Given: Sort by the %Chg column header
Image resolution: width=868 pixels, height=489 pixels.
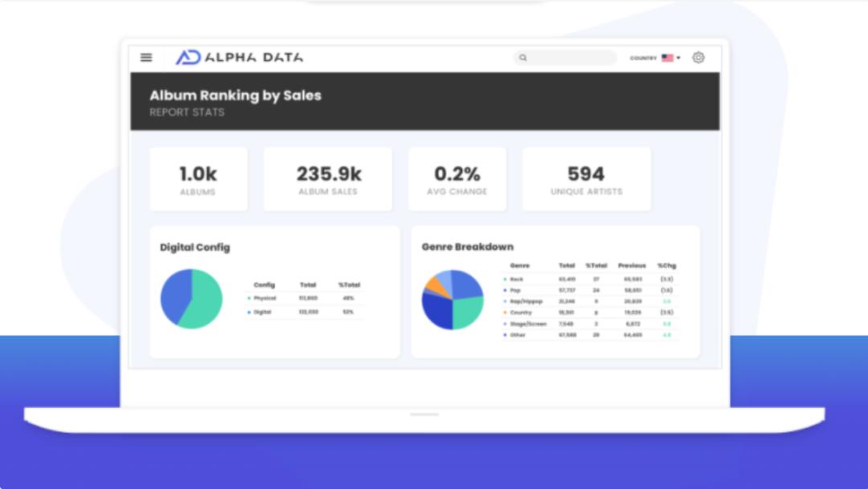Looking at the screenshot, I should pos(666,265).
